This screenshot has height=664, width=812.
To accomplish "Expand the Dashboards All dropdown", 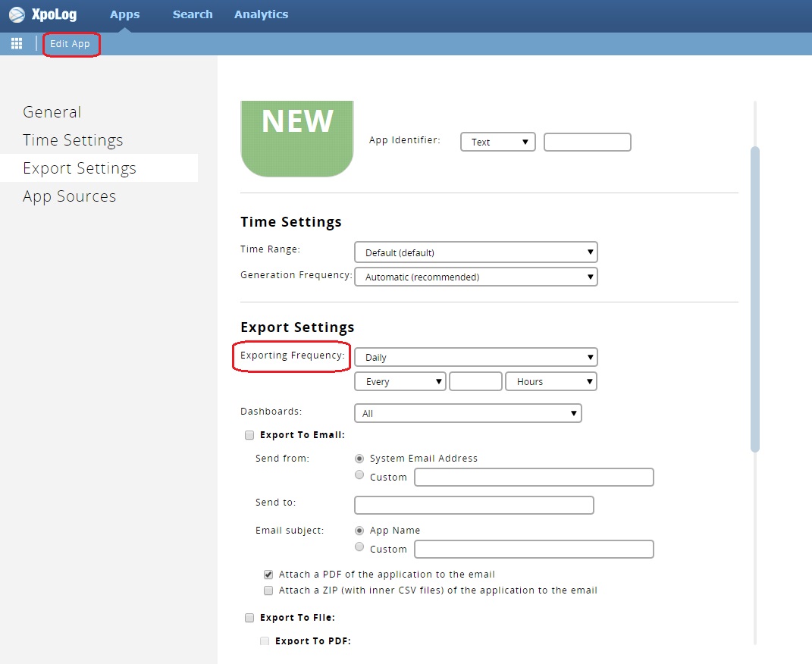I will (468, 413).
